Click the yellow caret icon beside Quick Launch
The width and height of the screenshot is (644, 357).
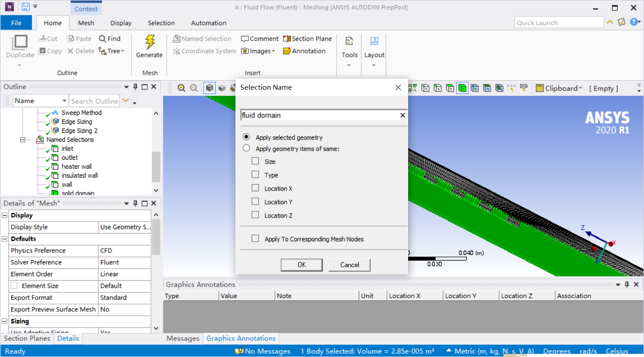pyautogui.click(x=610, y=22)
